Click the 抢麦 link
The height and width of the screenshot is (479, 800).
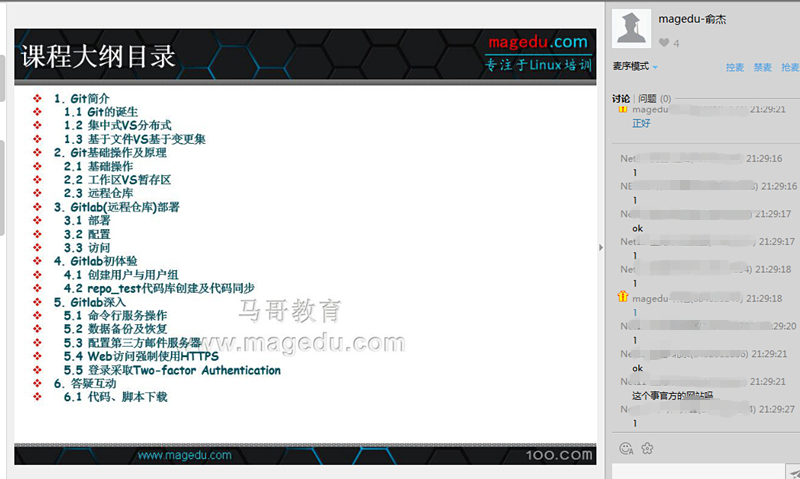click(789, 68)
